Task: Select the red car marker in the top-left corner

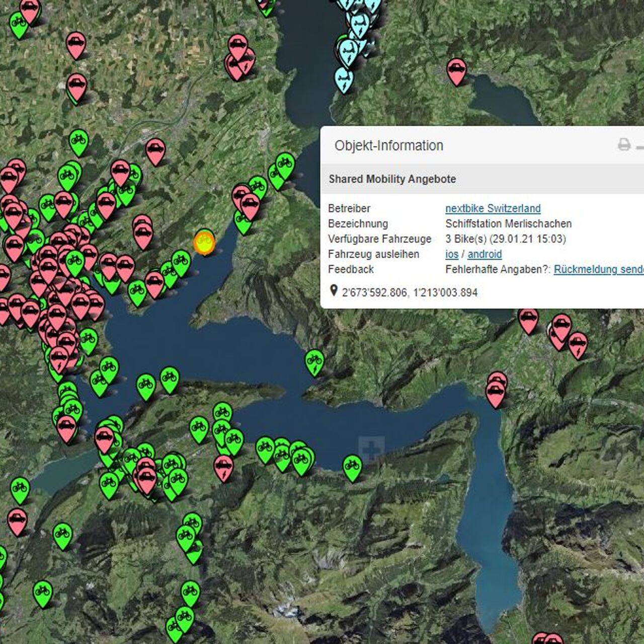Action: coord(30,11)
